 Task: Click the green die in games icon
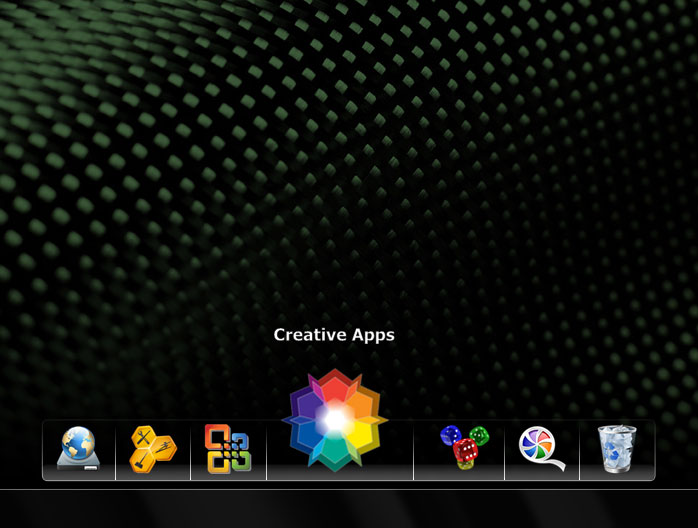479,435
